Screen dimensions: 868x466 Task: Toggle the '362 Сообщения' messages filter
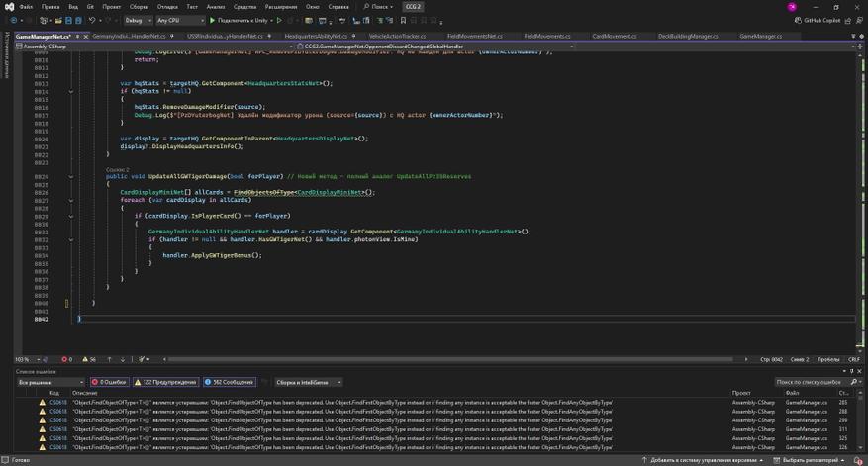[231, 382]
